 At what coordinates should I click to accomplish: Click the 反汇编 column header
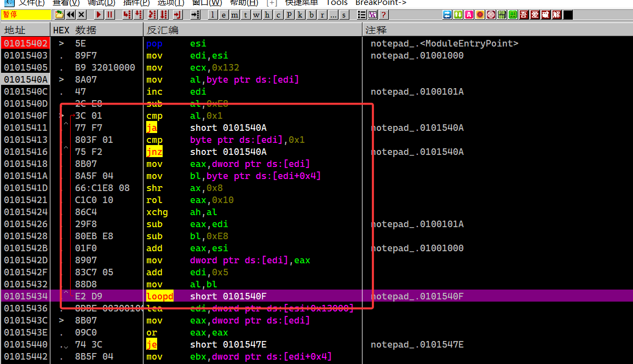pyautogui.click(x=163, y=30)
